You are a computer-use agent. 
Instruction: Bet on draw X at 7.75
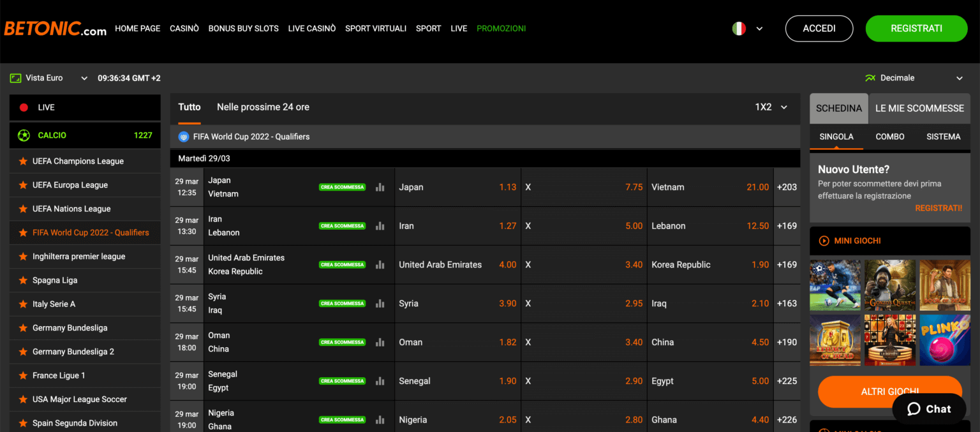pos(584,187)
